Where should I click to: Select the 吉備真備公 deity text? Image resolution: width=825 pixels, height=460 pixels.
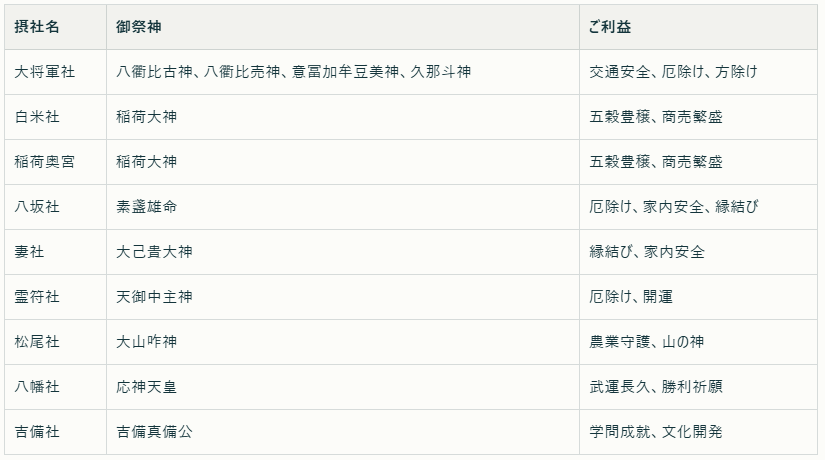click(154, 432)
